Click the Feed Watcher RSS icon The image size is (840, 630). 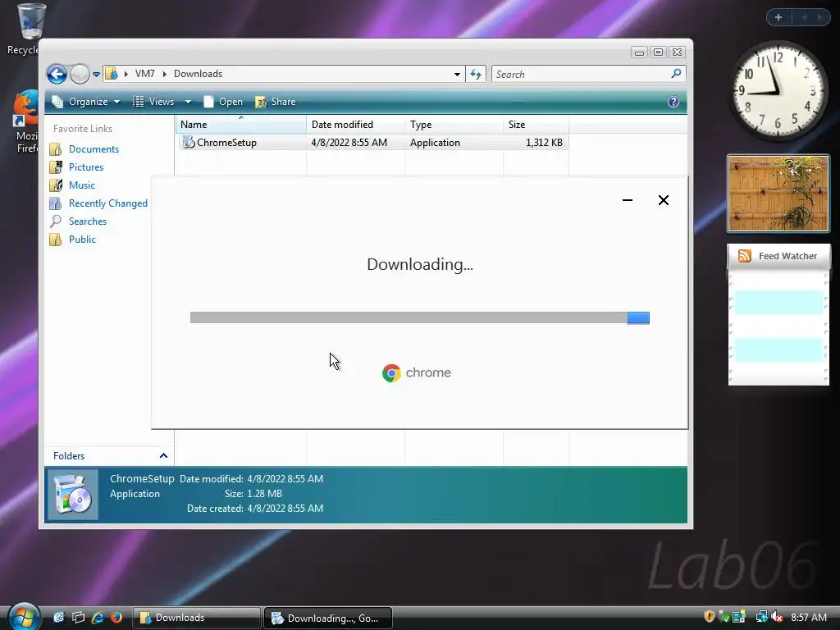[x=745, y=256]
